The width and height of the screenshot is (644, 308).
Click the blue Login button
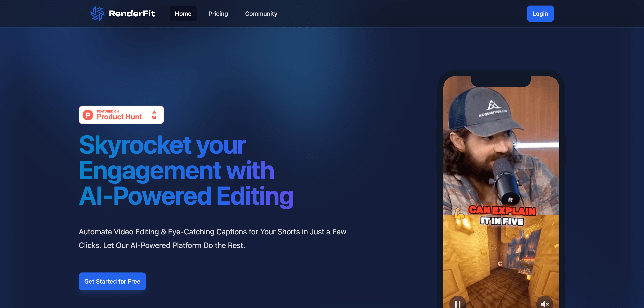point(540,13)
